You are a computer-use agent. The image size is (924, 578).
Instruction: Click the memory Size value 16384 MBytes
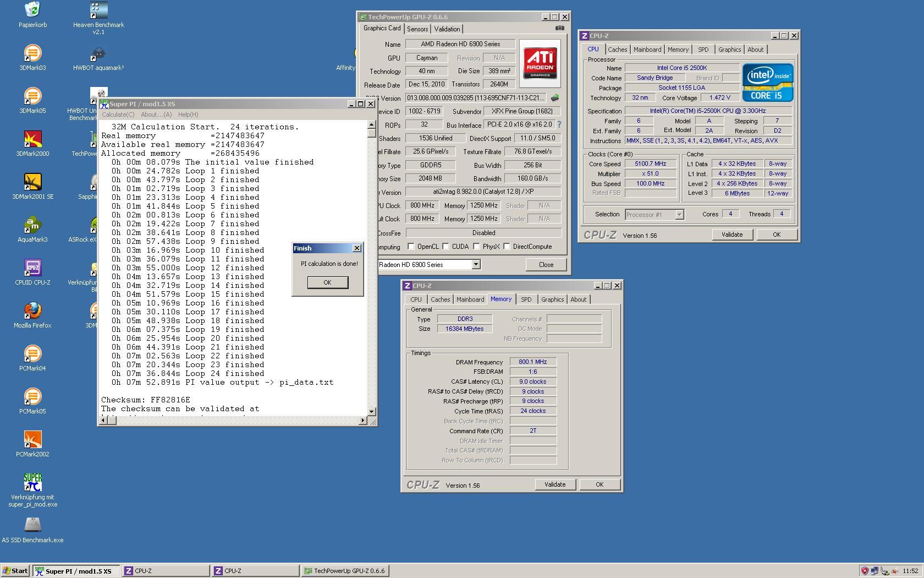[465, 329]
